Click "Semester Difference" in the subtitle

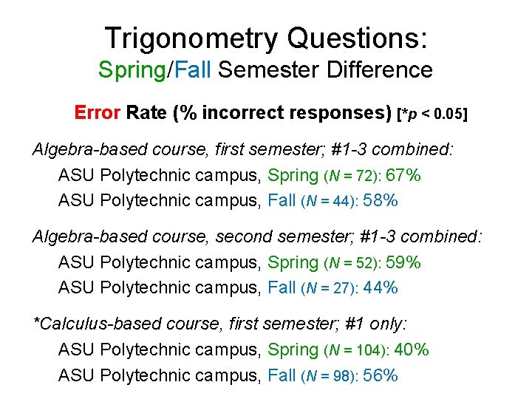325,71
